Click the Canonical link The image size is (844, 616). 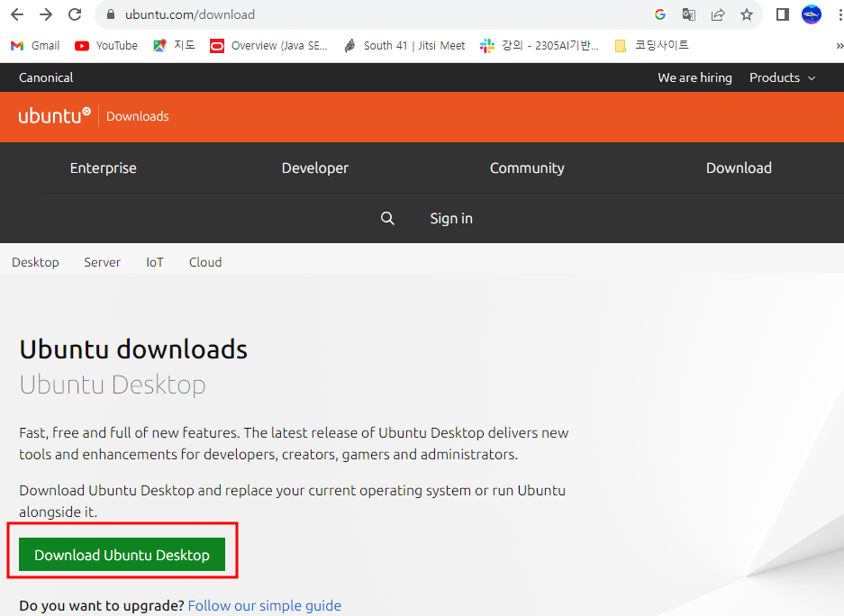point(46,77)
